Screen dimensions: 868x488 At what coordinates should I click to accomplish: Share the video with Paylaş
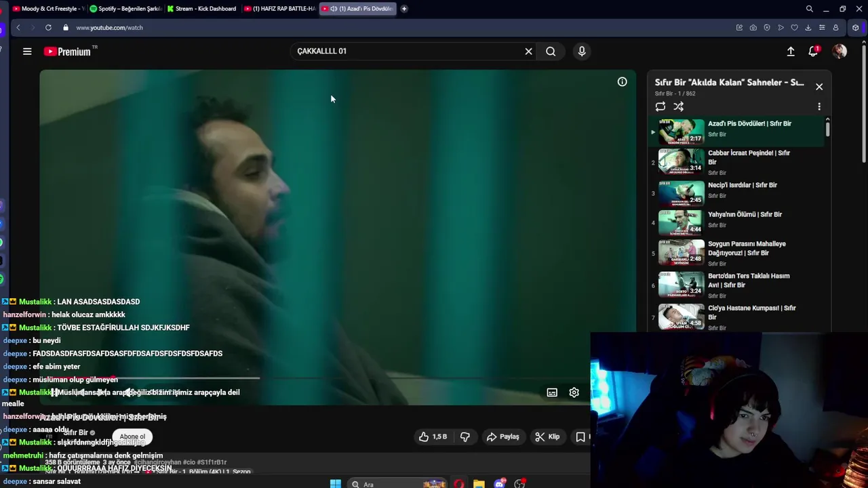tap(502, 437)
